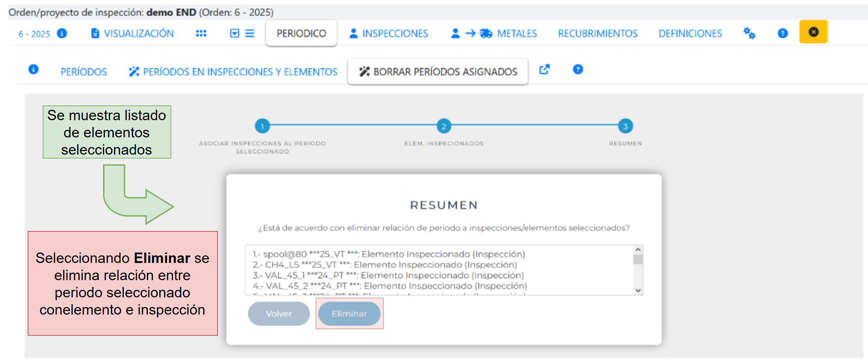This screenshot has height=363, width=868.
Task: Open the top help question mark icon
Action: click(783, 33)
